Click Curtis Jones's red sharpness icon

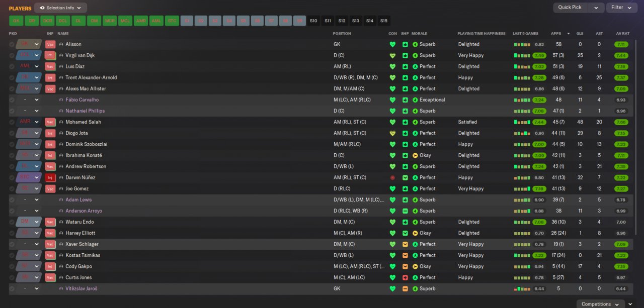tap(405, 277)
